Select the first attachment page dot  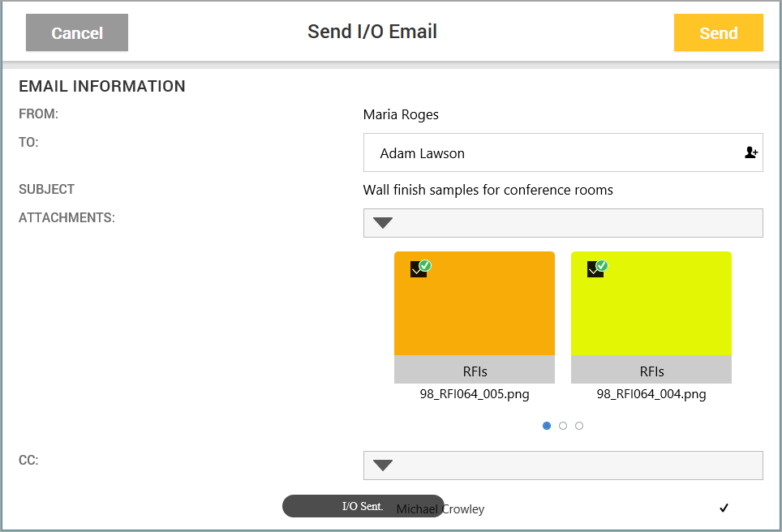[x=547, y=426]
